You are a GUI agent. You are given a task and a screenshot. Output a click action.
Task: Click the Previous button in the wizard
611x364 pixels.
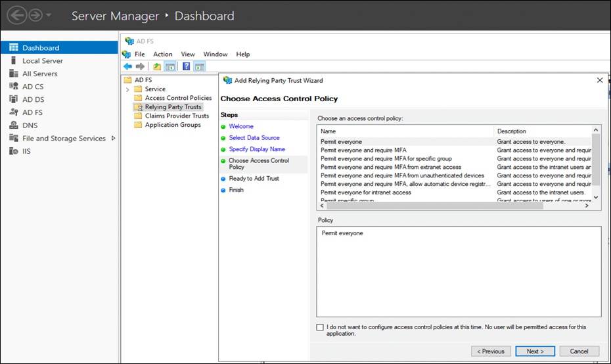pyautogui.click(x=491, y=351)
